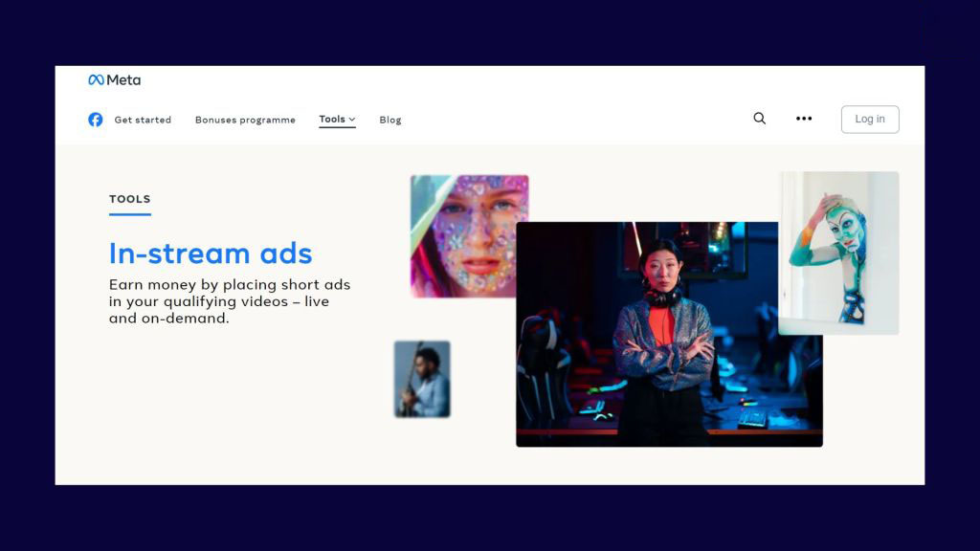Expand the Tools dropdown chevron

pyautogui.click(x=351, y=119)
